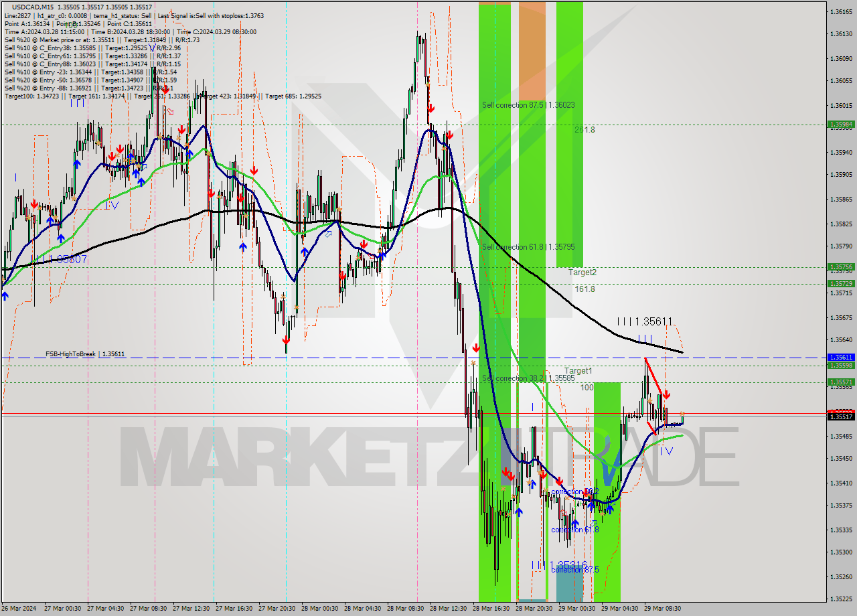The image size is (857, 616).
Task: Click the green 1.35984 price tag
Action: click(x=841, y=124)
